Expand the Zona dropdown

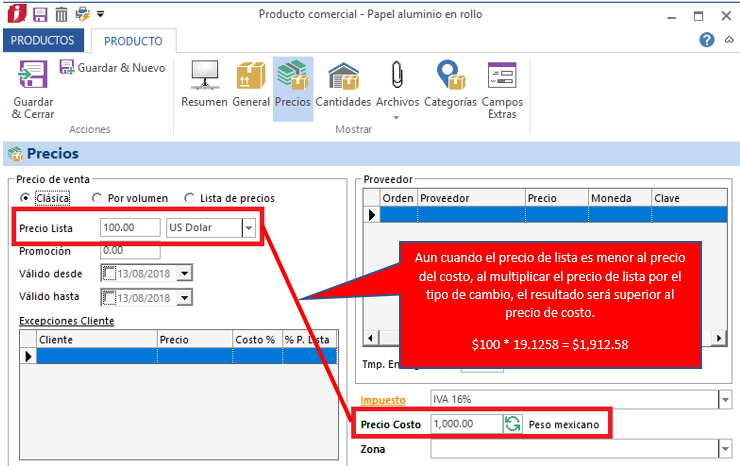pos(724,449)
